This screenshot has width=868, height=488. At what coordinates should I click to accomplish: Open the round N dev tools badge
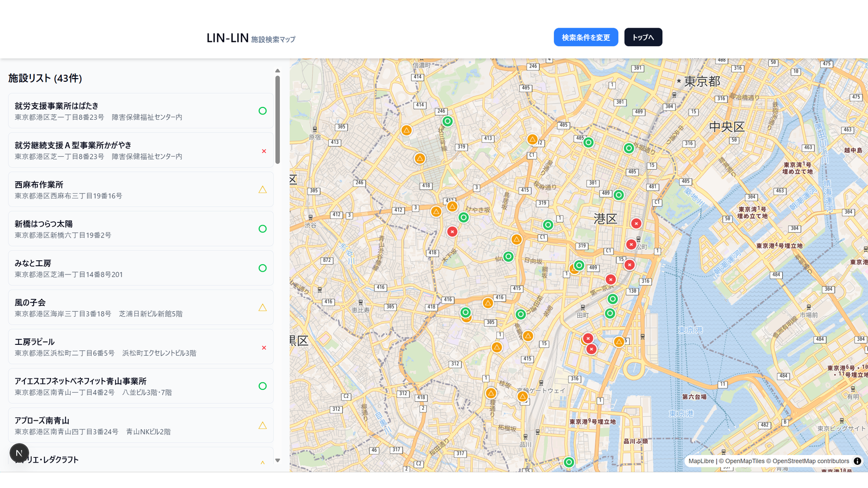[19, 453]
